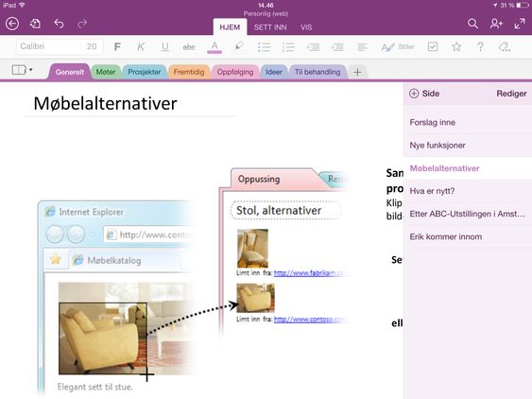
Task: Open the Fremtidig section tab
Action: pos(189,72)
